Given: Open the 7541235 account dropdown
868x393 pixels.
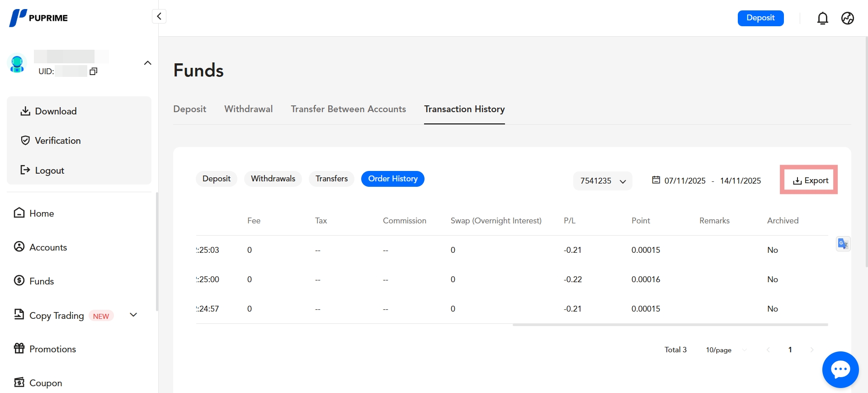Looking at the screenshot, I should [602, 181].
